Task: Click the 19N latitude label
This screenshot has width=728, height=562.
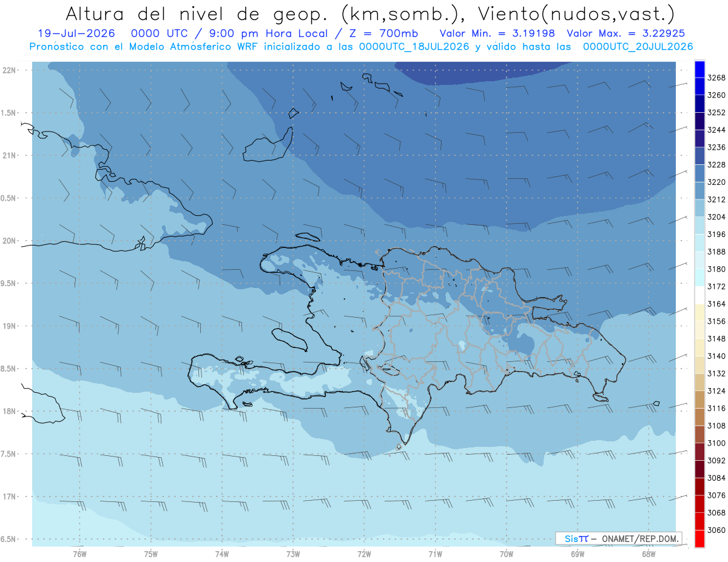Action: pos(10,326)
